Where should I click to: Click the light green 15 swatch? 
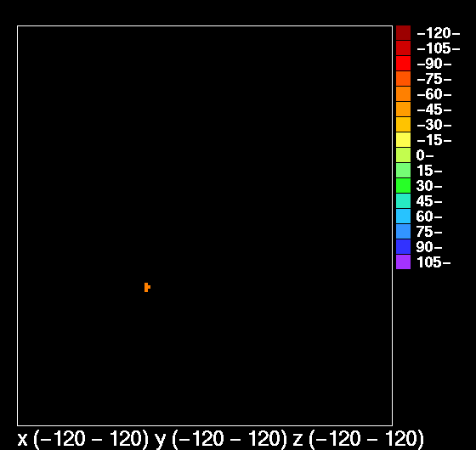click(403, 170)
